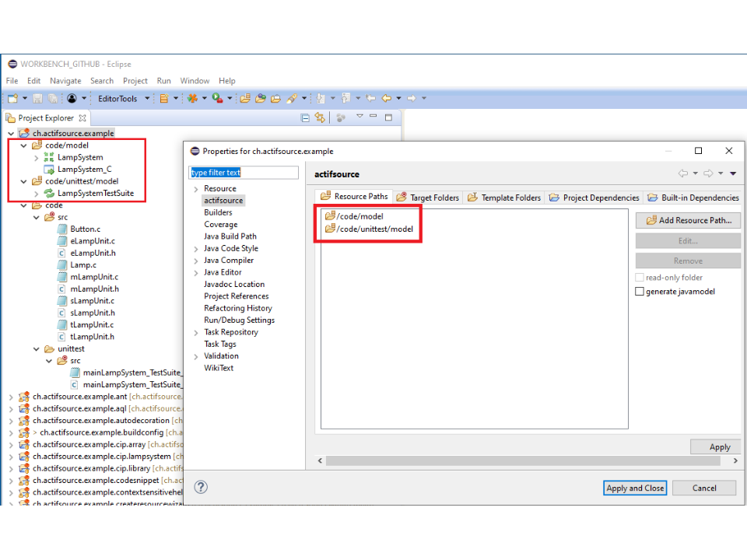Viewport: 747px width, 560px height.
Task: Open the Navigate menu
Action: [65, 81]
